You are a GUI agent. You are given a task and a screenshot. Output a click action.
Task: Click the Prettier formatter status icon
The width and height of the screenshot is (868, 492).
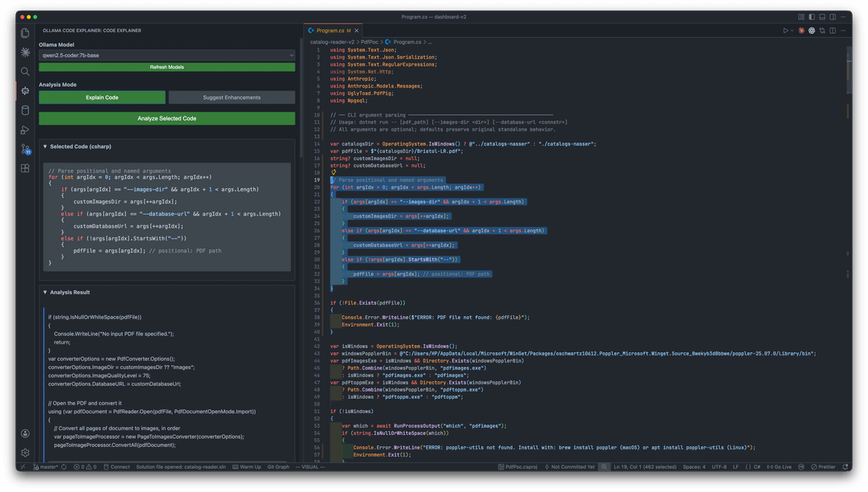click(821, 466)
